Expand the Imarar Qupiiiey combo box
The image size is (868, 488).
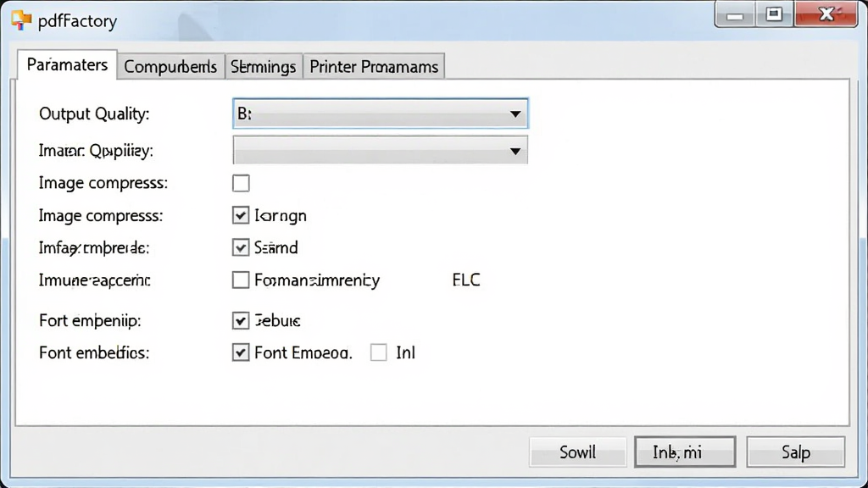point(381,151)
